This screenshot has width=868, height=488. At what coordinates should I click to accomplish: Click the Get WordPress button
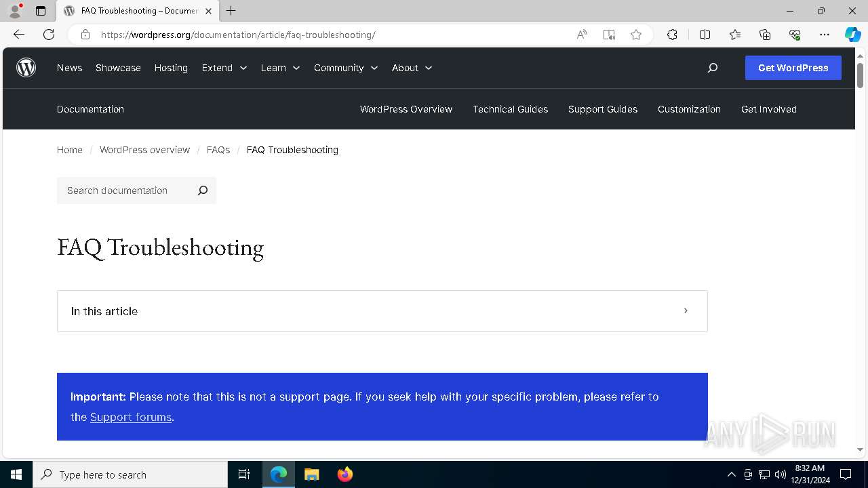pos(793,68)
